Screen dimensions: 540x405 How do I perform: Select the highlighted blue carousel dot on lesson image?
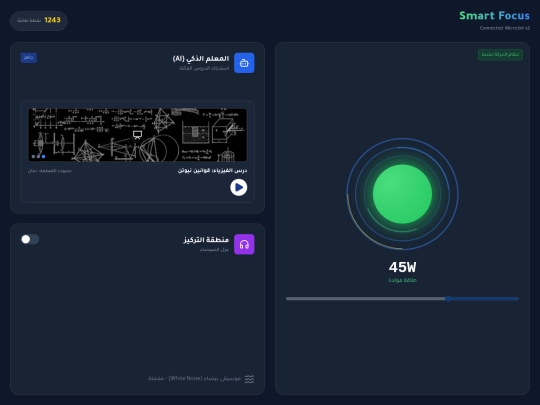point(43,156)
